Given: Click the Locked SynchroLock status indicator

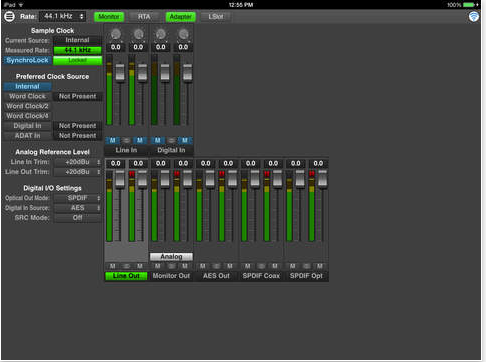Looking at the screenshot, I should [x=78, y=60].
